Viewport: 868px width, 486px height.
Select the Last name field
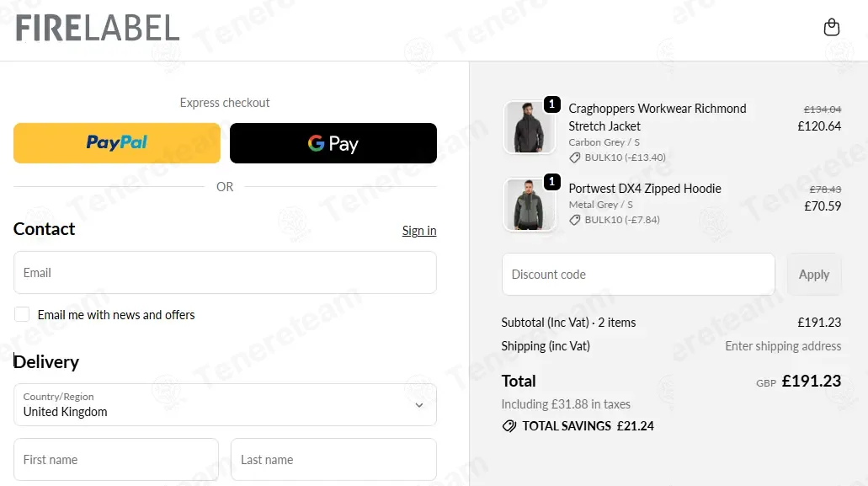coord(333,460)
